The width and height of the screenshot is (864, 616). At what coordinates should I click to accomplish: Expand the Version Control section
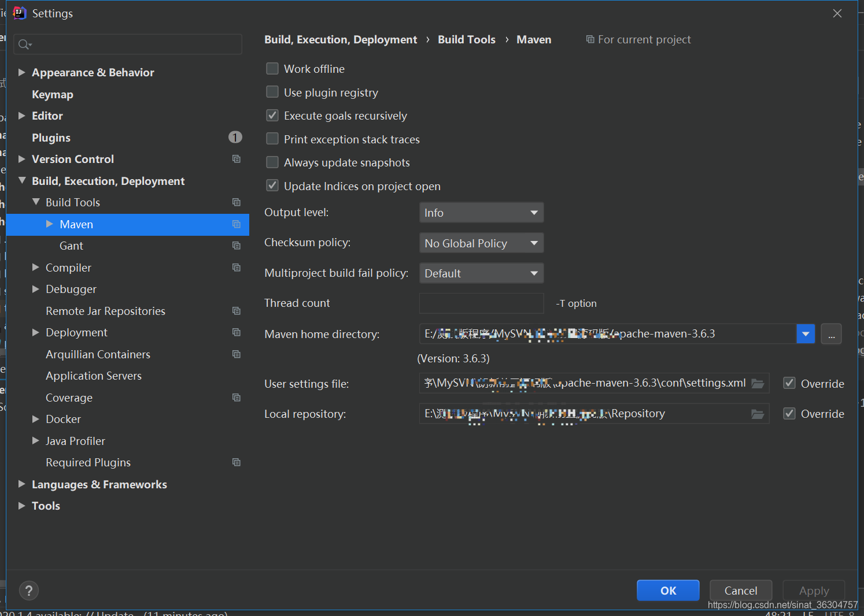coord(21,159)
